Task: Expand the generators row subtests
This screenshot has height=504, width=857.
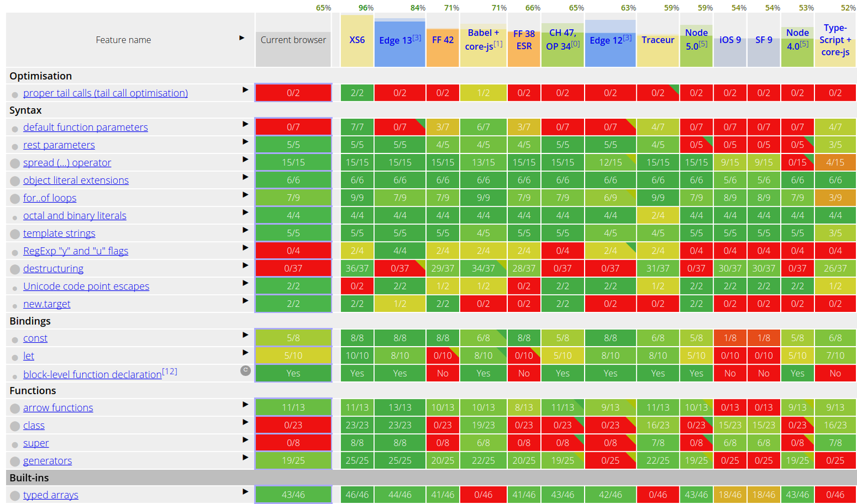Action: coord(245,458)
